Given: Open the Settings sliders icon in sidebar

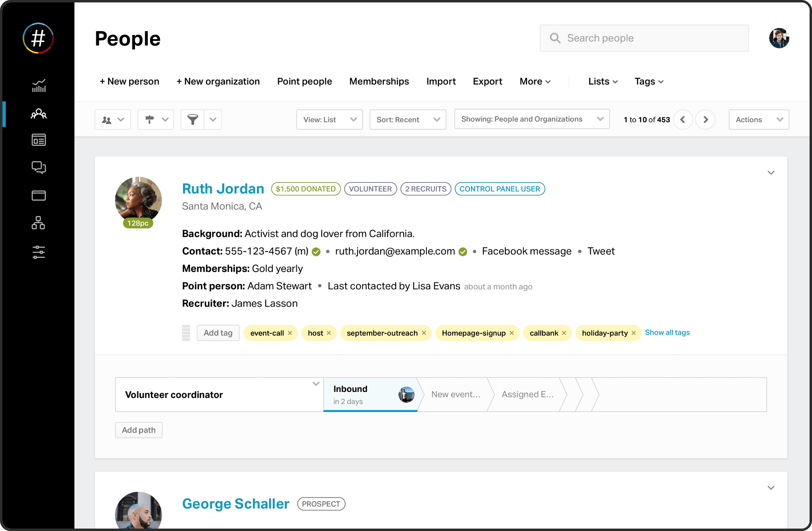Looking at the screenshot, I should tap(39, 252).
